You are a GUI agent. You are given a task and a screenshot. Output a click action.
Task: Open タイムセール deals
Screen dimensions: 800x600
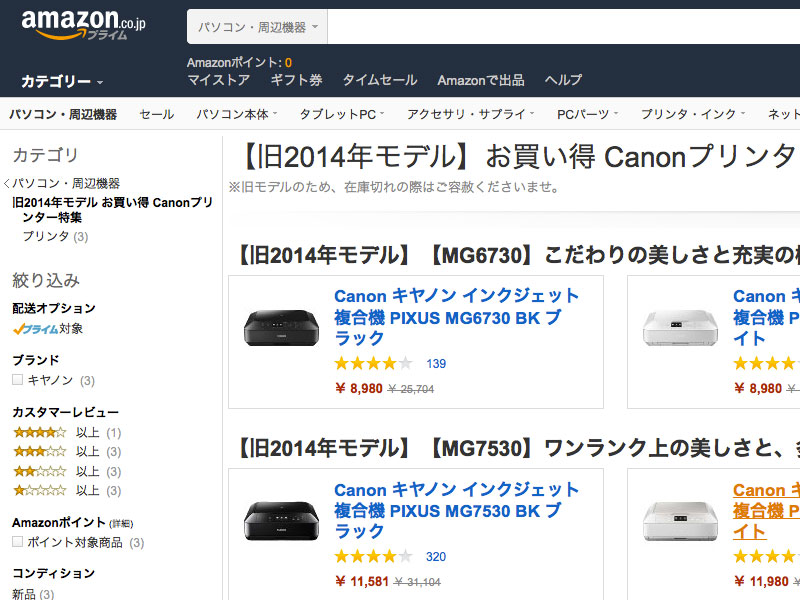[x=380, y=80]
